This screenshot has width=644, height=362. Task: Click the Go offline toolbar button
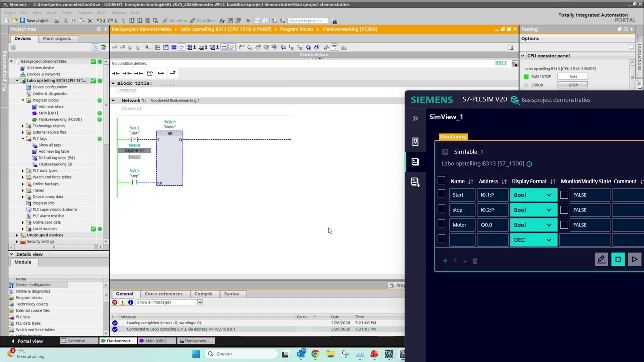[202, 21]
